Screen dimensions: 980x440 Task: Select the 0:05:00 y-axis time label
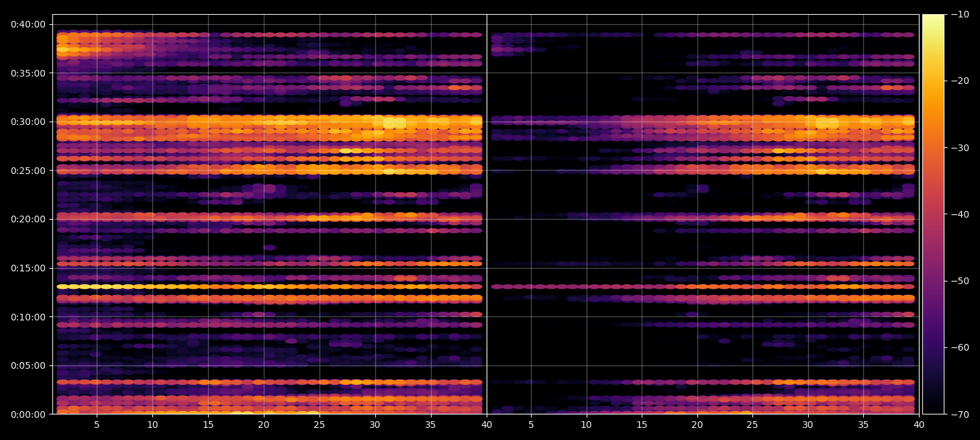(x=28, y=365)
